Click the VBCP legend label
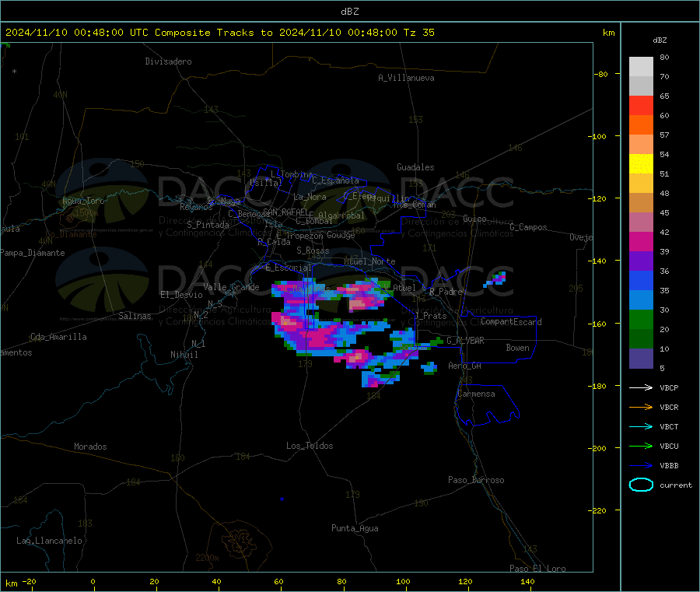Image resolution: width=700 pixels, height=592 pixels. (669, 387)
